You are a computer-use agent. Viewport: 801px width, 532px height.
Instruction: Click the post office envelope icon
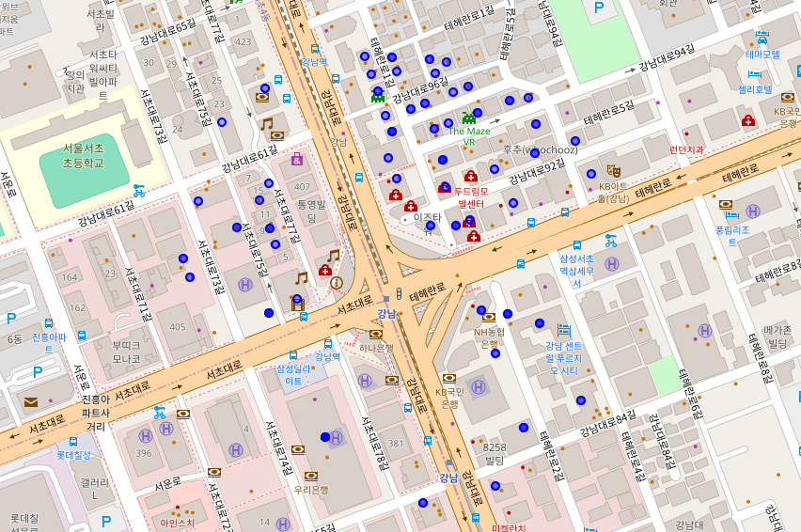31,402
